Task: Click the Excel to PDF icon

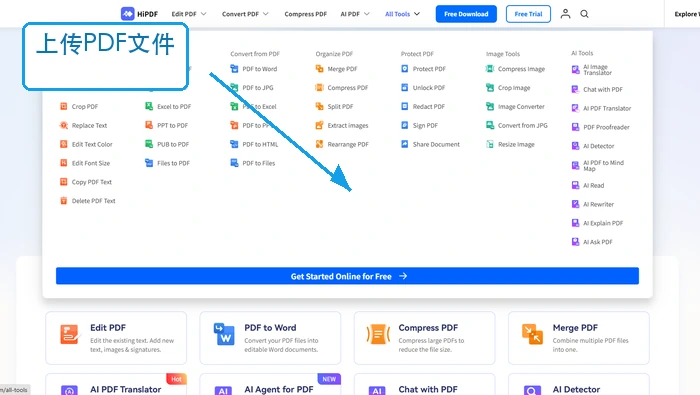Action: point(149,106)
